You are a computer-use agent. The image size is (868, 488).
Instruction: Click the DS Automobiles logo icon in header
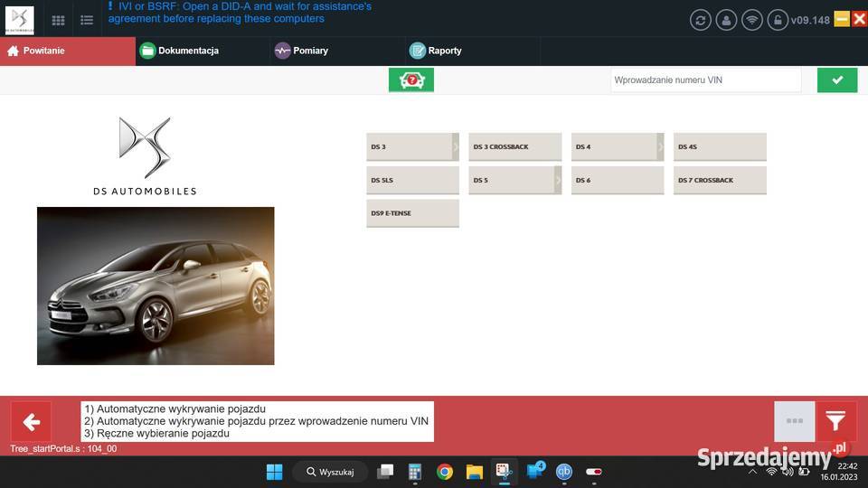[19, 20]
